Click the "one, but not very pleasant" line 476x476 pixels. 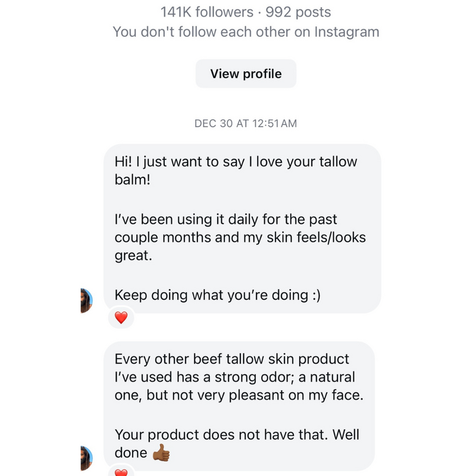pos(238,394)
